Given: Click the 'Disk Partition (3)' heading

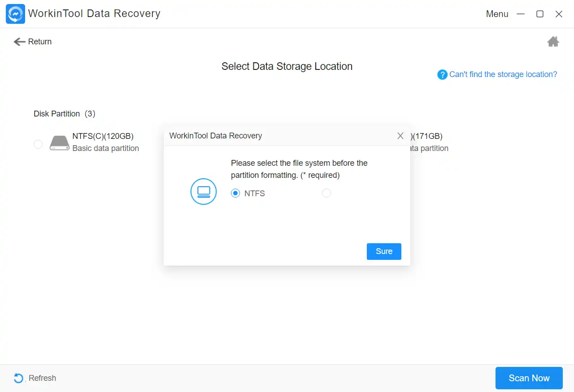Looking at the screenshot, I should tap(65, 114).
